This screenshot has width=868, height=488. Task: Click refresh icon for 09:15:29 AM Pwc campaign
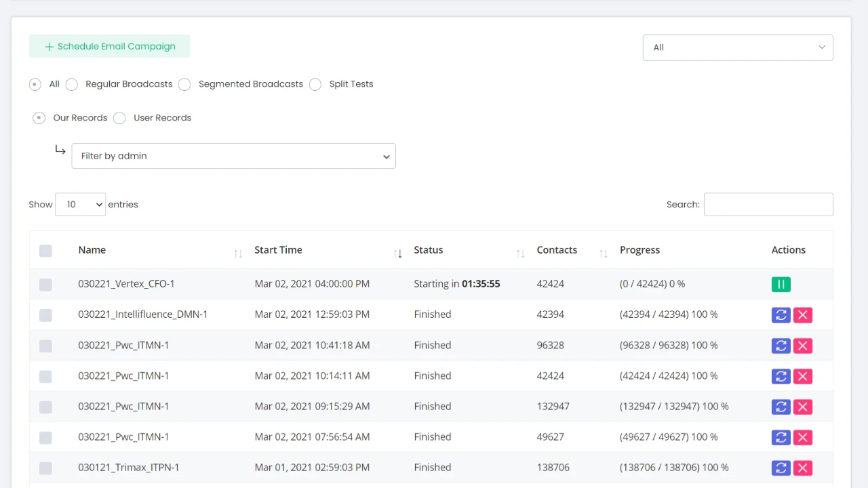[x=781, y=407]
